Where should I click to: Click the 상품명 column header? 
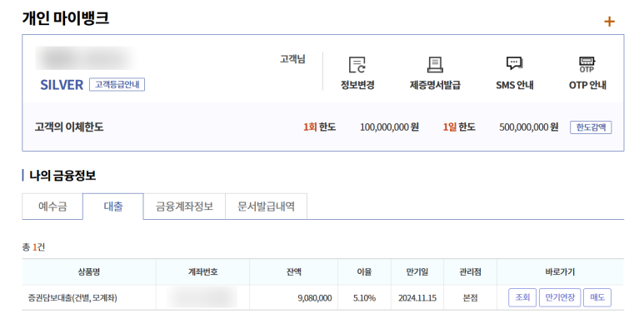click(x=89, y=272)
